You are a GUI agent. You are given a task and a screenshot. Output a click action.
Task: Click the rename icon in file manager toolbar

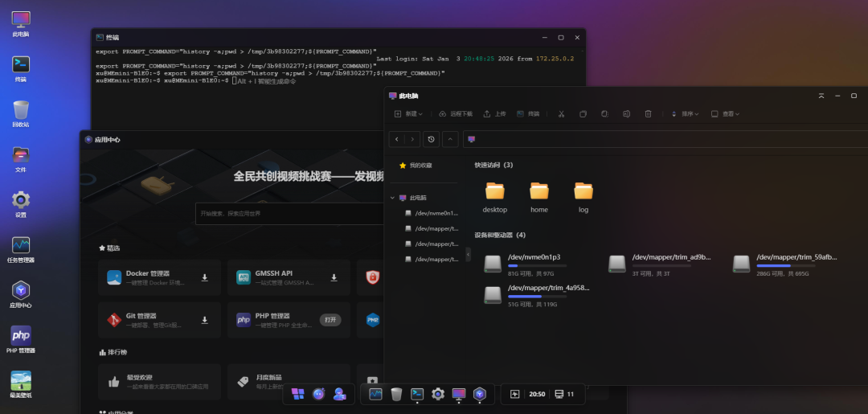pyautogui.click(x=626, y=113)
